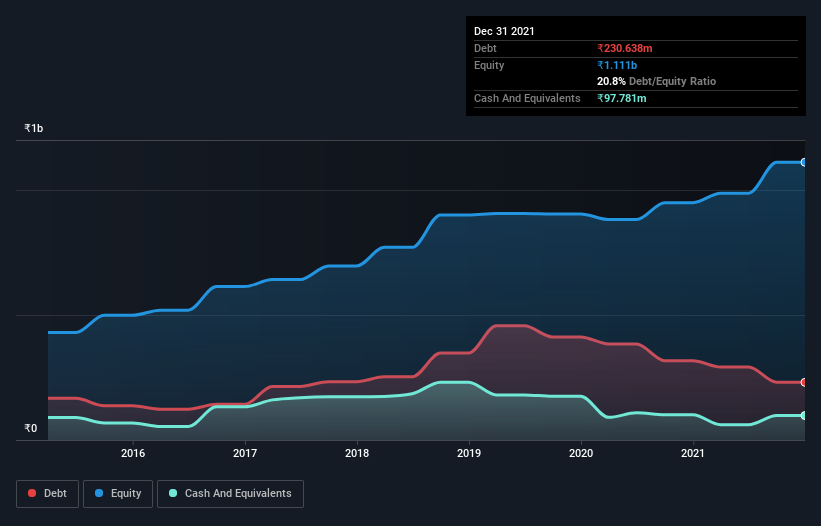Click the 20.8% Debt/Equity Ratio text

coord(657,81)
